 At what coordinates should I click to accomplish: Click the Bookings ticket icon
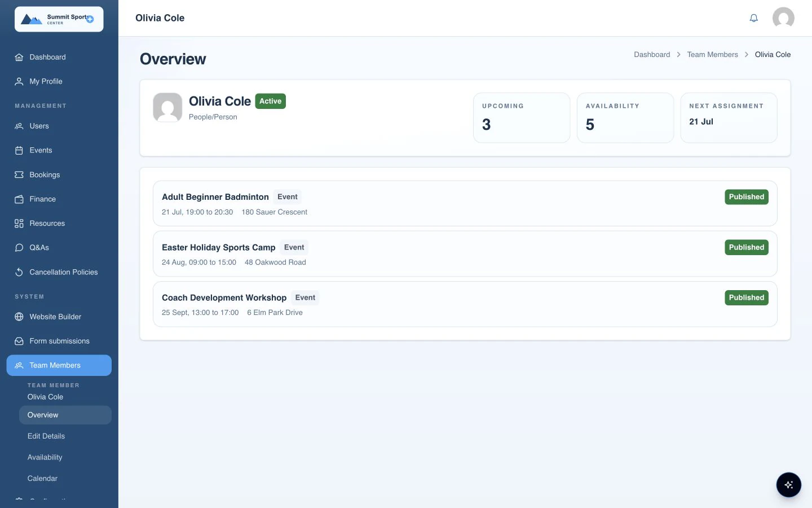click(19, 174)
